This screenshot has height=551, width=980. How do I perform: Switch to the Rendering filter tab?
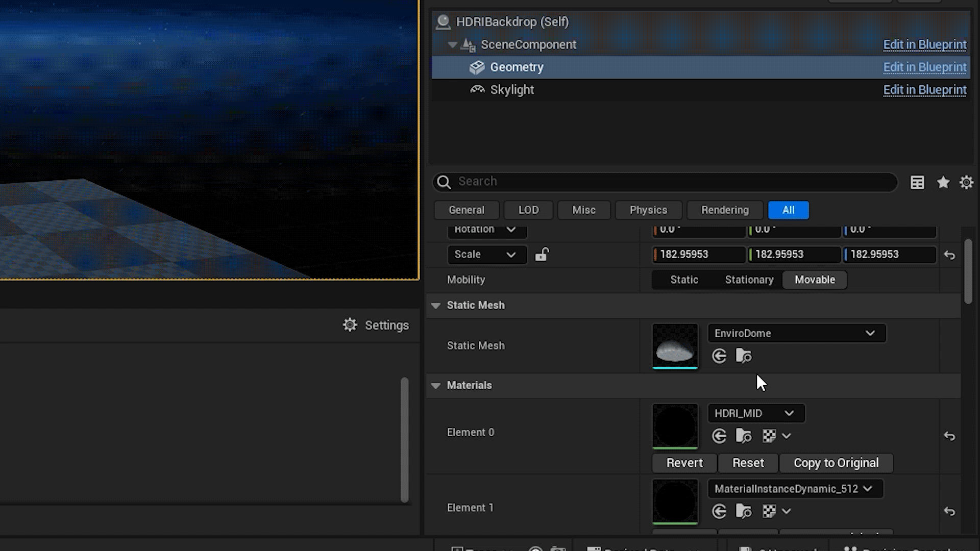click(725, 210)
